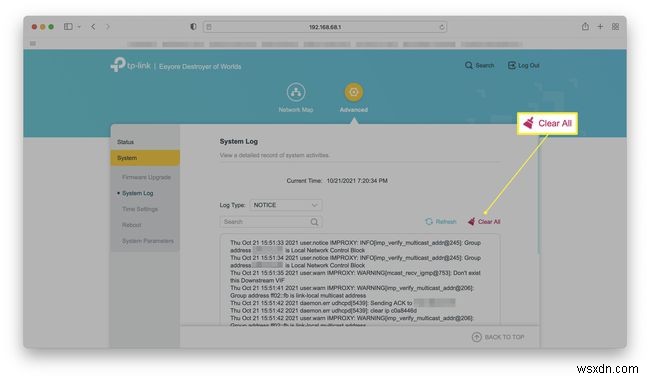The height and width of the screenshot is (379, 650).
Task: Reload the page with the address bar refresh icon
Action: pyautogui.click(x=441, y=27)
